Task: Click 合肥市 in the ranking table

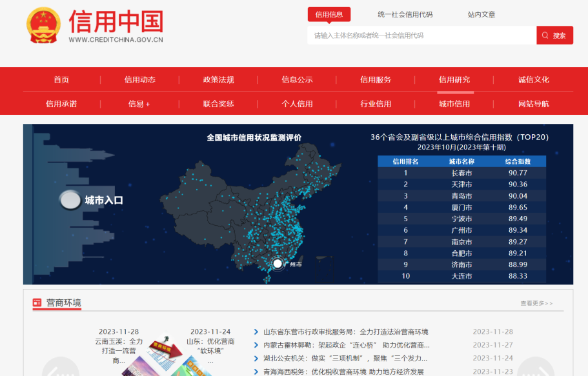Action: [x=461, y=253]
